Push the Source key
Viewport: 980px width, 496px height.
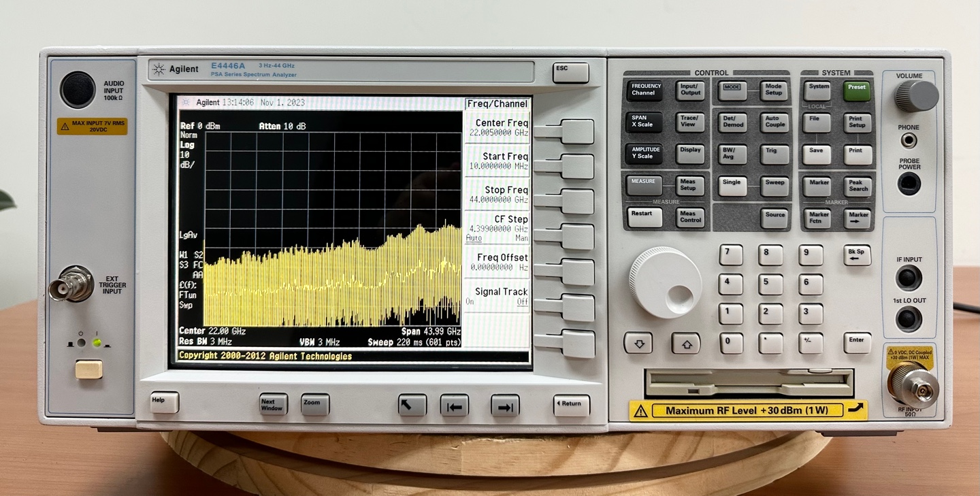[x=774, y=218]
